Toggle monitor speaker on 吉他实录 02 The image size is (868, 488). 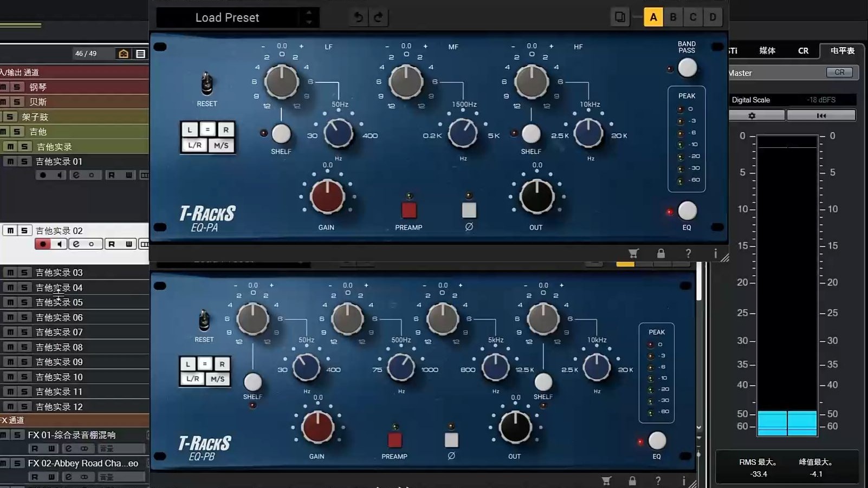60,244
